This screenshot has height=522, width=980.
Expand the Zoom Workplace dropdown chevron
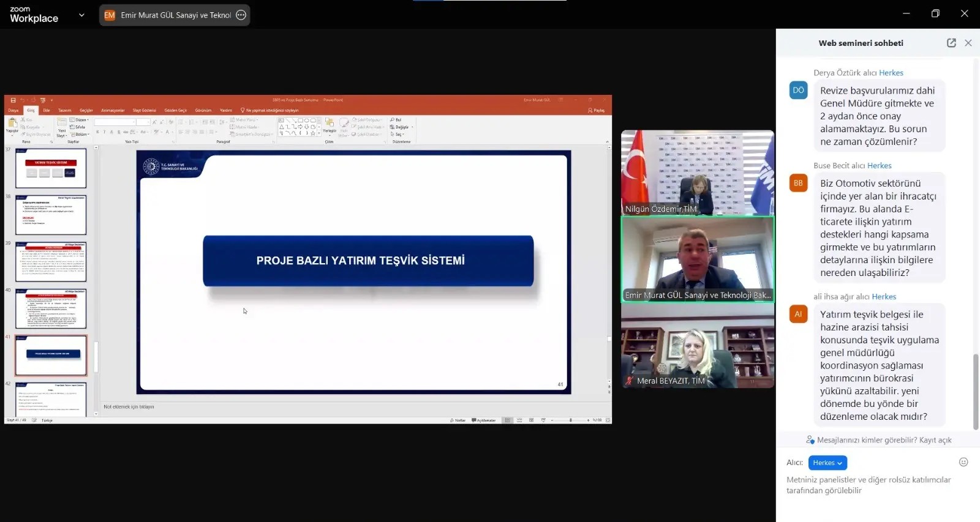pyautogui.click(x=81, y=15)
